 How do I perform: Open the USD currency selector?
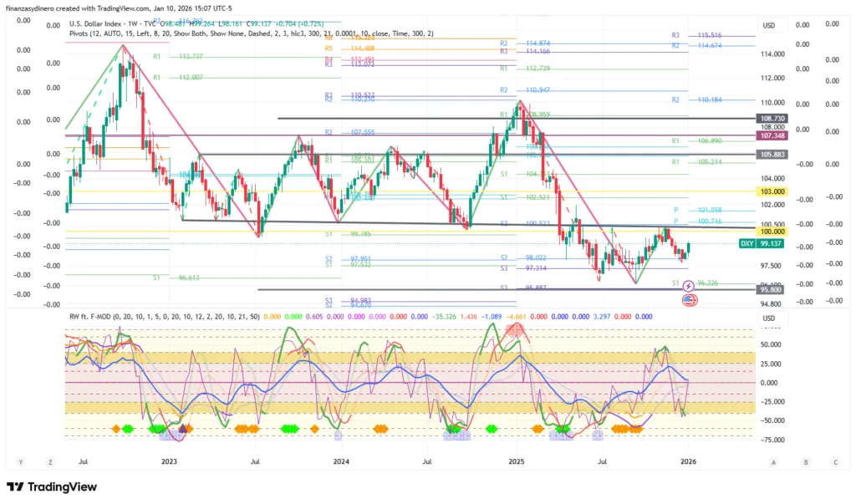tap(768, 26)
